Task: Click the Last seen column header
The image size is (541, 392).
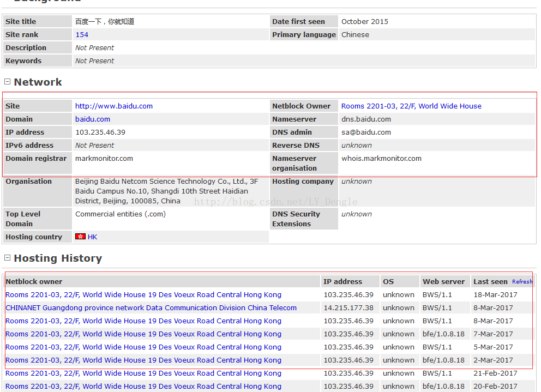Action: pyautogui.click(x=490, y=282)
